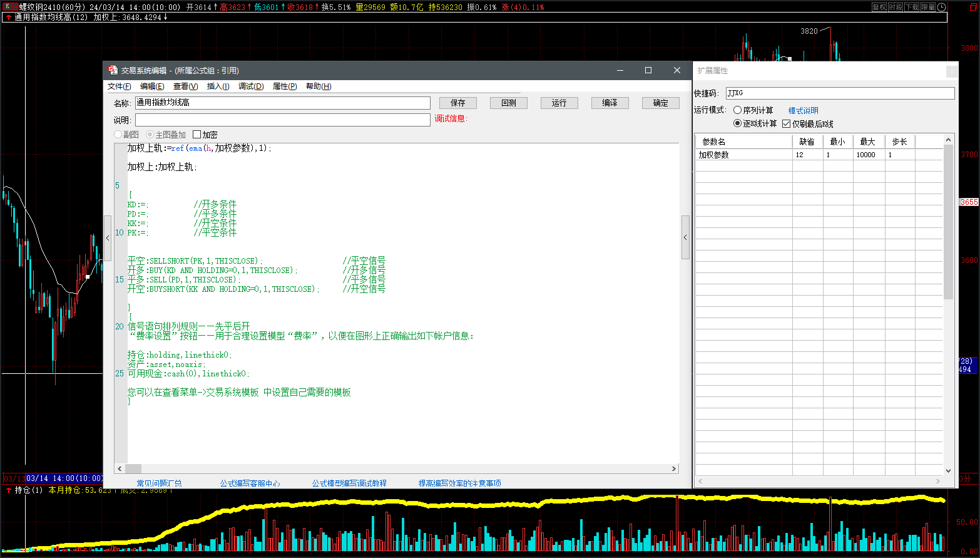
Task: Click the 复权 button in chart header
Action: pos(879,7)
